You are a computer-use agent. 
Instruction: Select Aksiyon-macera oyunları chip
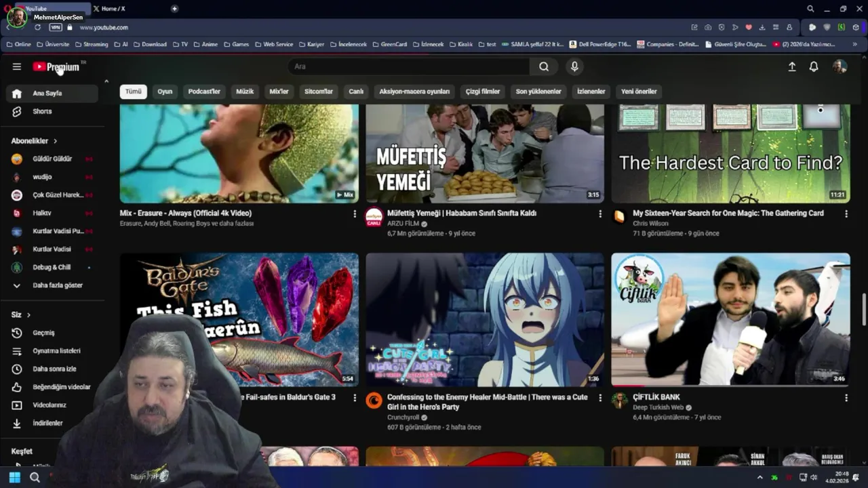click(414, 91)
